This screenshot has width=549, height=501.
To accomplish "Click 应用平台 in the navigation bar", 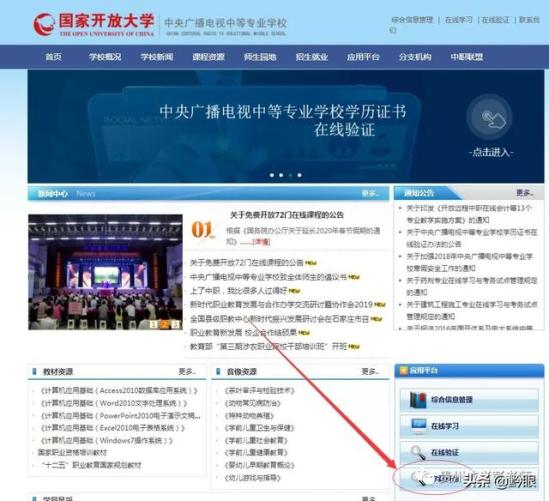I will click(x=363, y=57).
